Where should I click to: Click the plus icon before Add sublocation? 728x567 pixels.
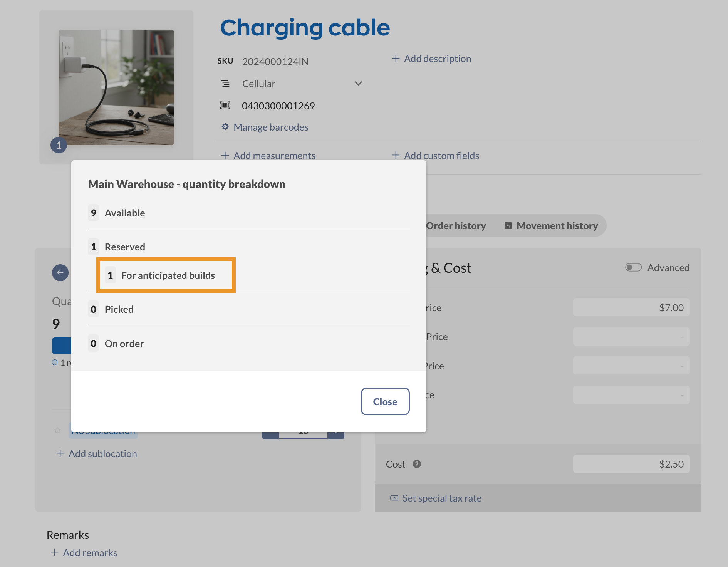point(60,453)
